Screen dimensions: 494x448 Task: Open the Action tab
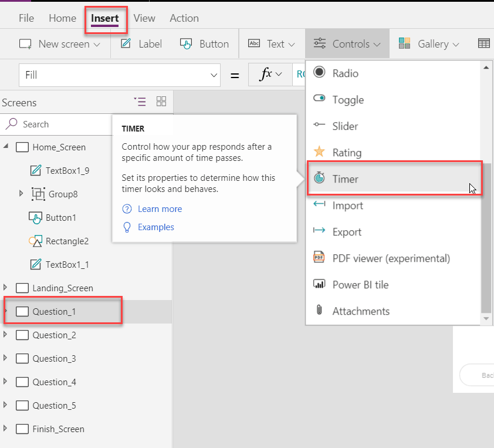tap(184, 18)
